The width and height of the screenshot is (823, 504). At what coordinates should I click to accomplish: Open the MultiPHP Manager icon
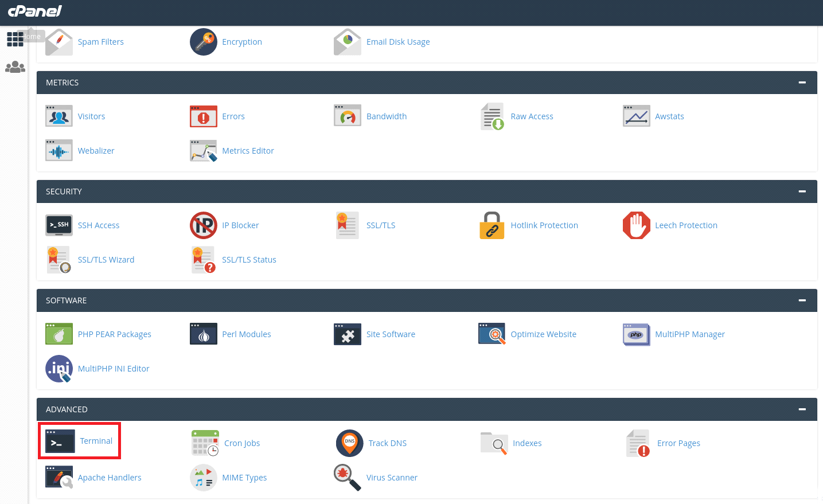[636, 334]
